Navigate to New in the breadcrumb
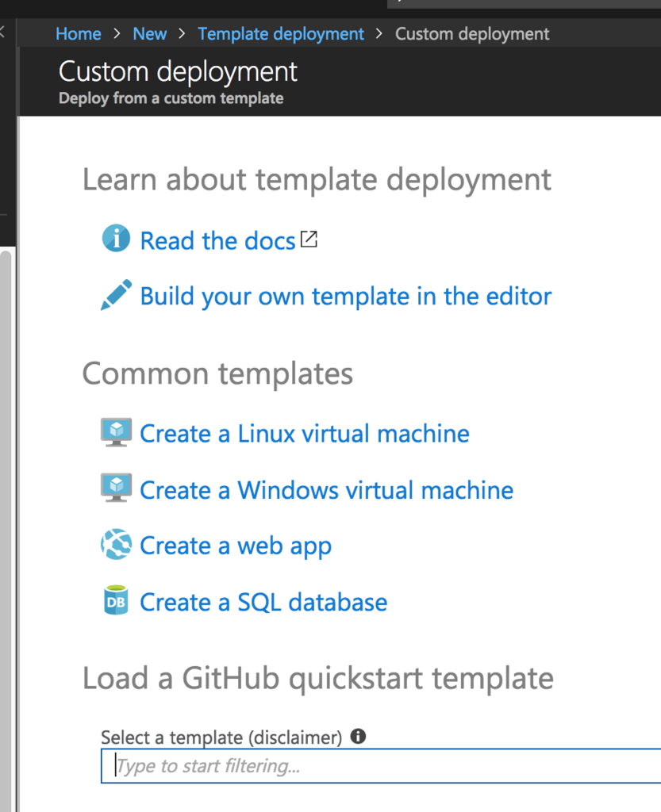 pos(150,34)
